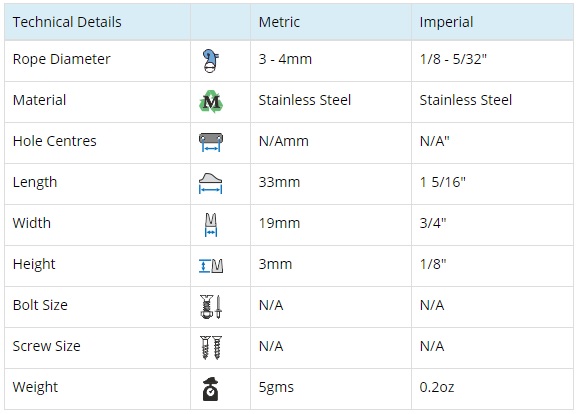Click the 33mm length value
The height and width of the screenshot is (414, 578).
279,182
